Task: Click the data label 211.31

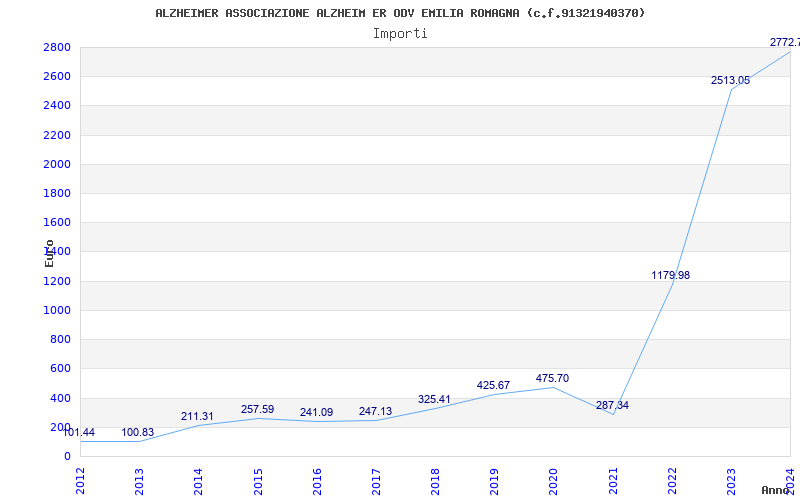Action: [x=197, y=417]
